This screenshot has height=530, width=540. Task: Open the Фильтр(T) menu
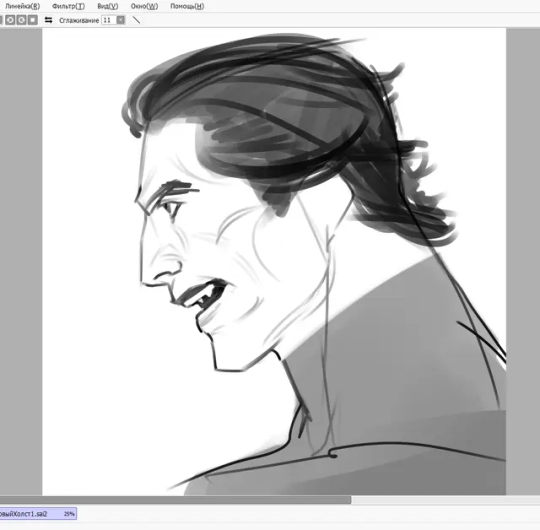(x=68, y=6)
